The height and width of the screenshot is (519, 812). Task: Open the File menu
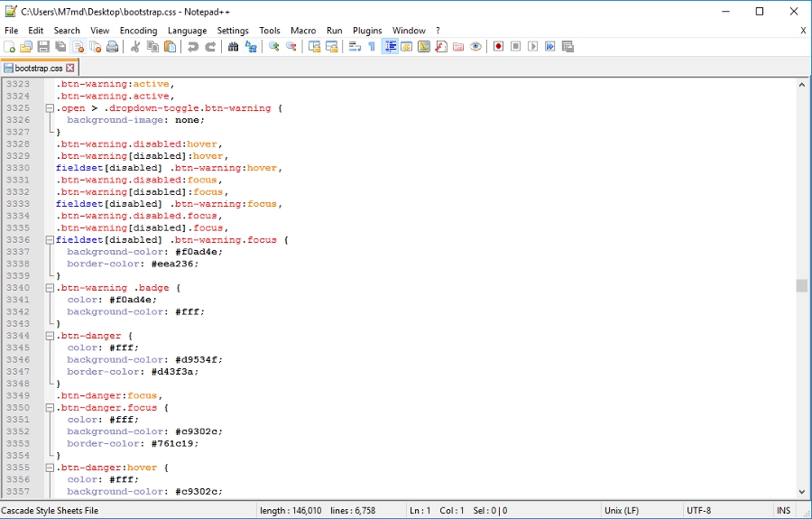11,31
